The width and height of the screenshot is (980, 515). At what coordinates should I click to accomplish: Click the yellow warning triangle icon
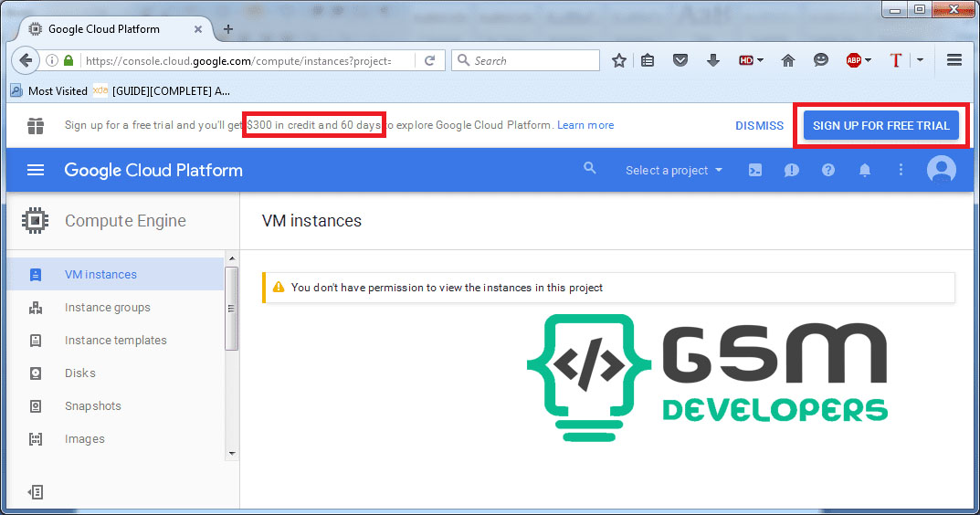[x=279, y=288]
